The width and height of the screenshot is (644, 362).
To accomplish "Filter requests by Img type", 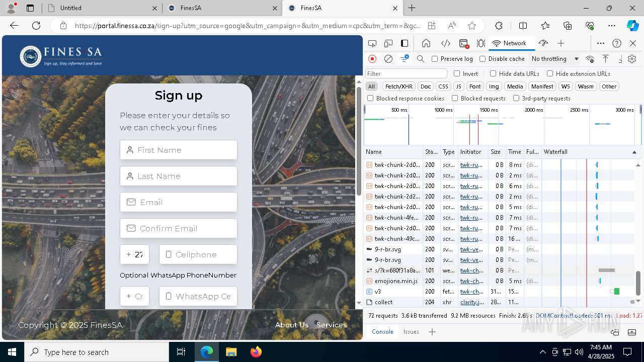I will point(494,86).
